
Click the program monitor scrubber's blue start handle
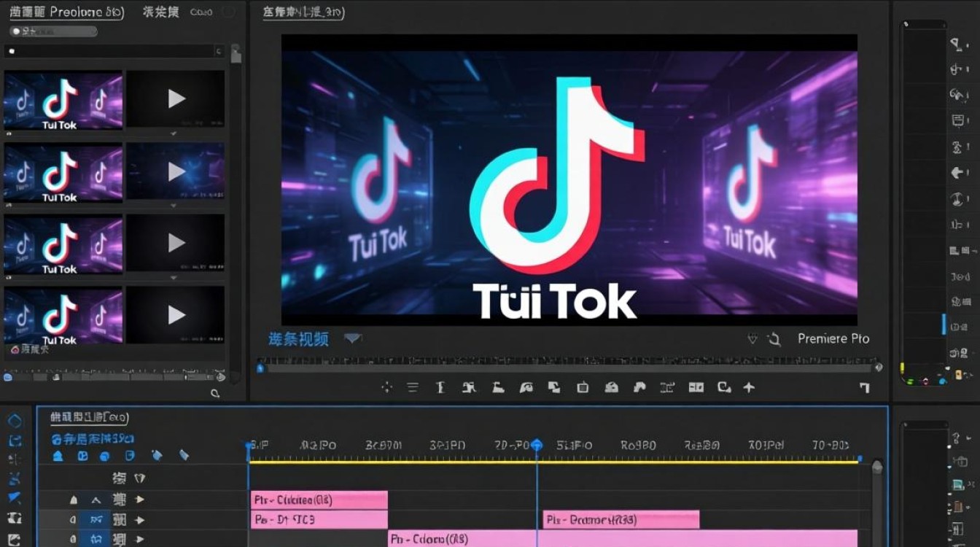pyautogui.click(x=260, y=369)
